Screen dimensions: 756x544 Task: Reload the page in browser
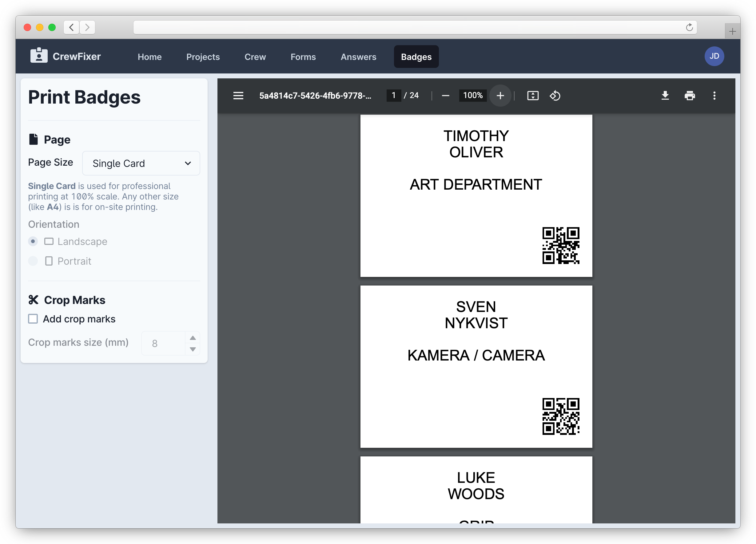[689, 27]
